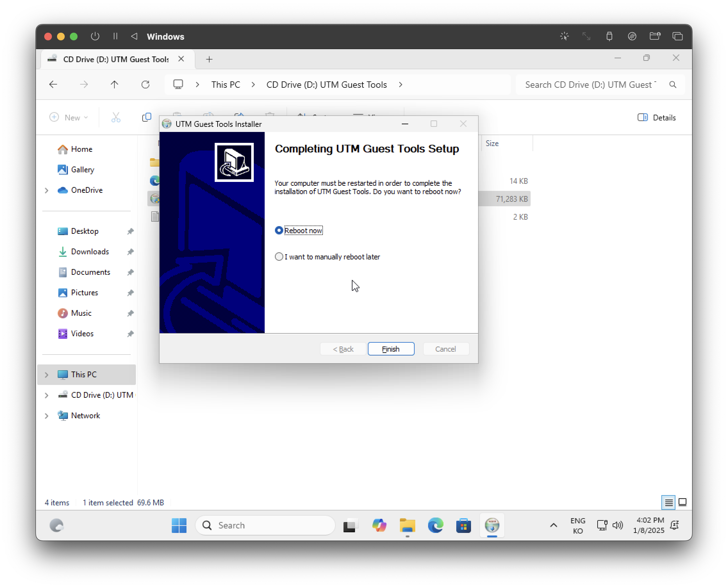
Task: Pause the Windows virtual machine
Action: click(115, 36)
